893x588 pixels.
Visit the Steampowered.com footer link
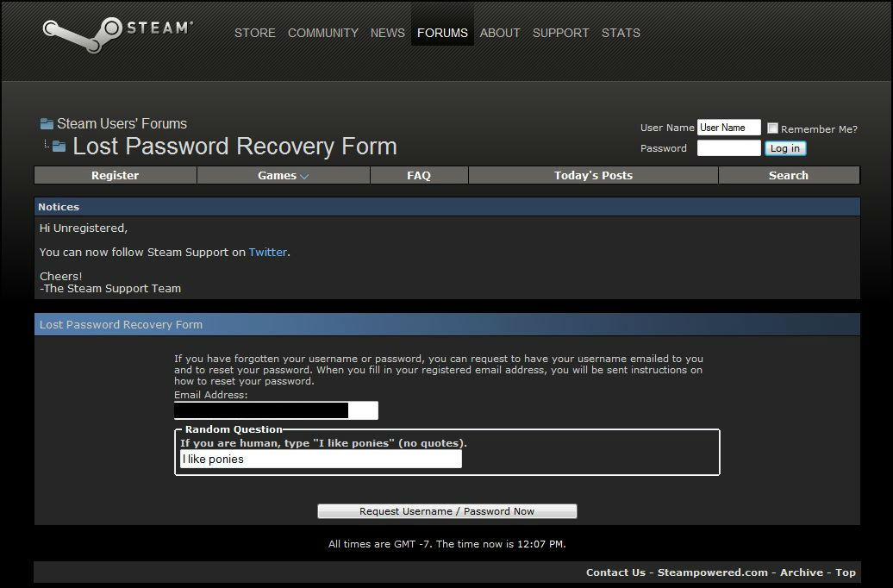(713, 572)
